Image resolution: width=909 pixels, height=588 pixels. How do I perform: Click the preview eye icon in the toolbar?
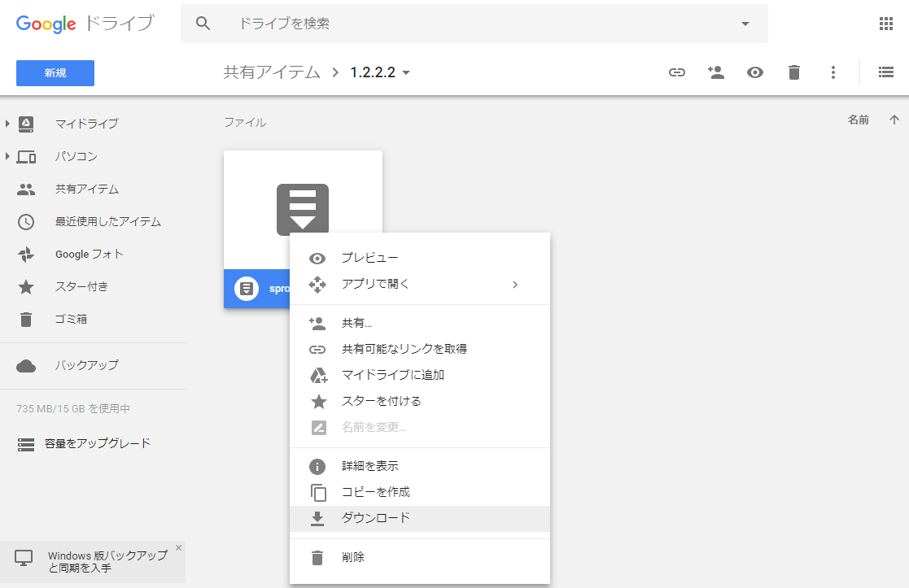pos(755,72)
